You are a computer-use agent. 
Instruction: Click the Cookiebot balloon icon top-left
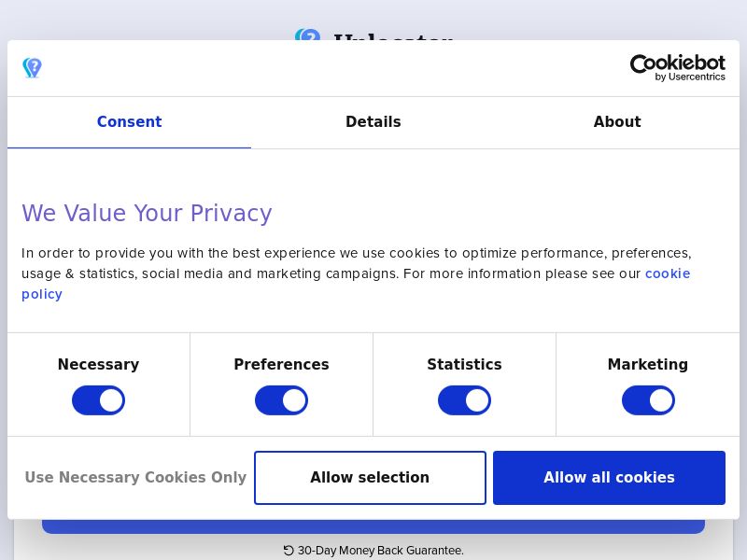32,67
